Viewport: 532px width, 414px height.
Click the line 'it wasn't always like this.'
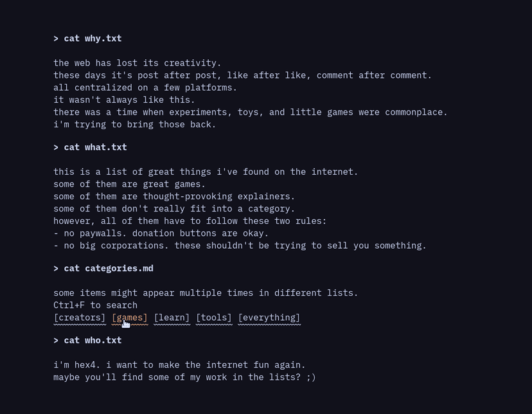(124, 100)
